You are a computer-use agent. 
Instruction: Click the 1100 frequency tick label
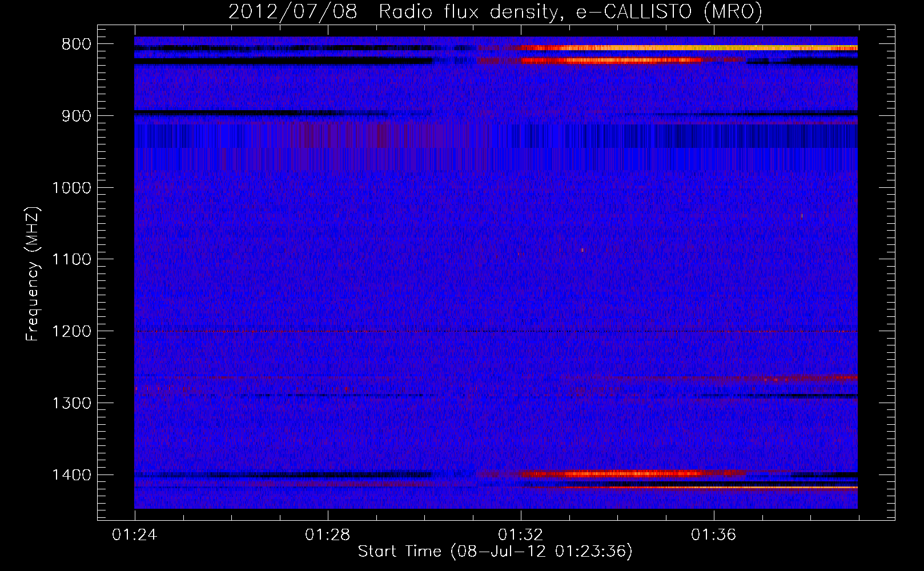click(x=71, y=260)
